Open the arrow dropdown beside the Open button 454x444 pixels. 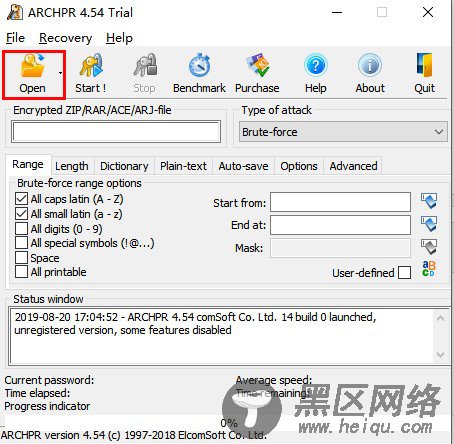point(60,73)
